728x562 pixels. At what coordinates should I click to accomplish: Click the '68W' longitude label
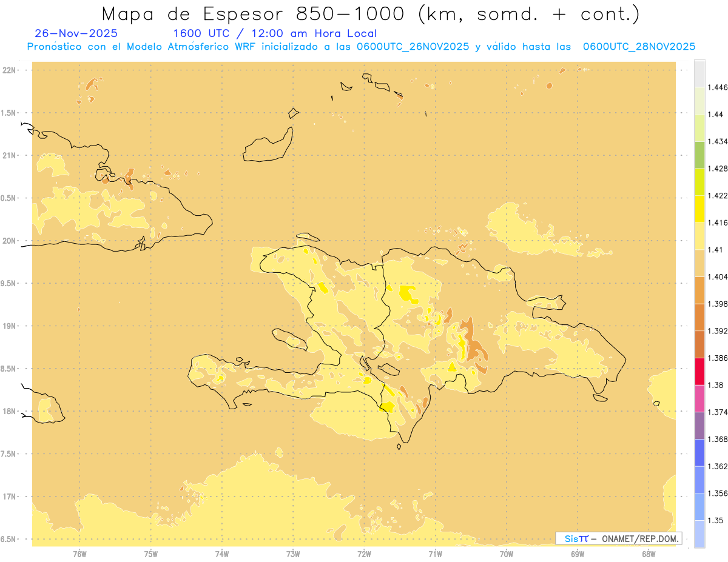[649, 554]
